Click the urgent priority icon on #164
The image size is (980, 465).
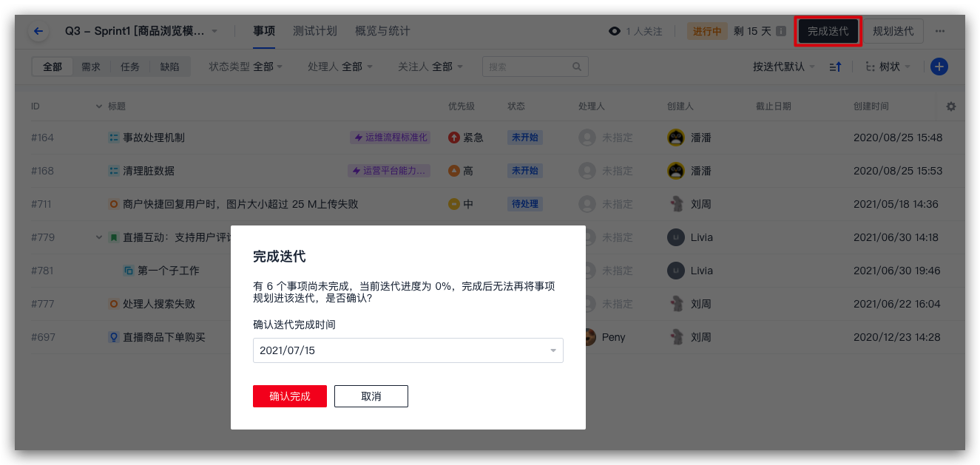[x=454, y=138]
